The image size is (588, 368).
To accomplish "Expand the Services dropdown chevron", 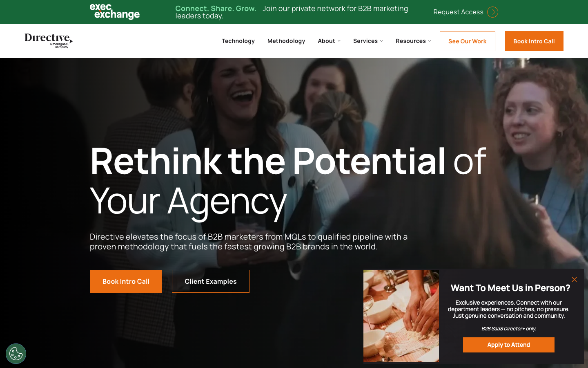I will click(381, 41).
